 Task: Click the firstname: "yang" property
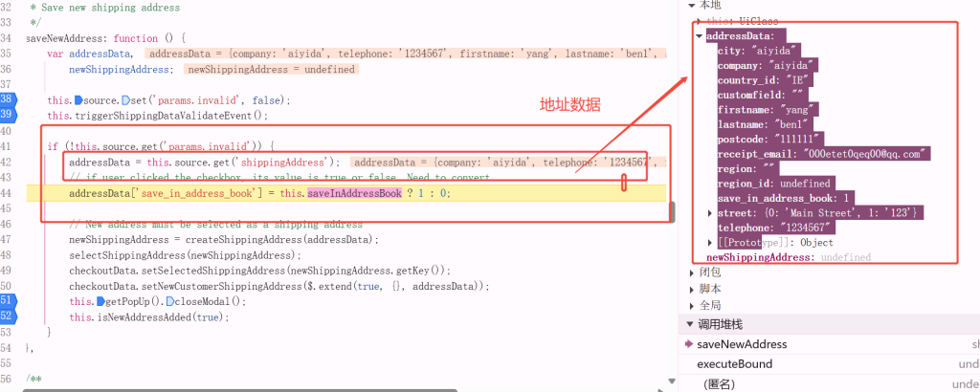[768, 110]
